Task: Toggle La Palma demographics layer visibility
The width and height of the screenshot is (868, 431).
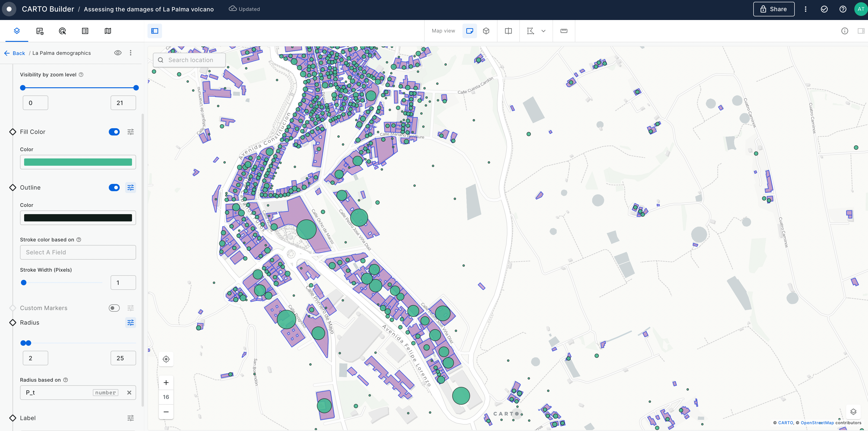Action: coord(118,53)
